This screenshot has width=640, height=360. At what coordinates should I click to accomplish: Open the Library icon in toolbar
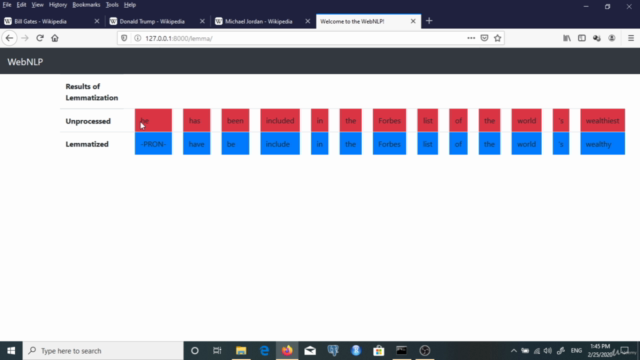pos(567,38)
